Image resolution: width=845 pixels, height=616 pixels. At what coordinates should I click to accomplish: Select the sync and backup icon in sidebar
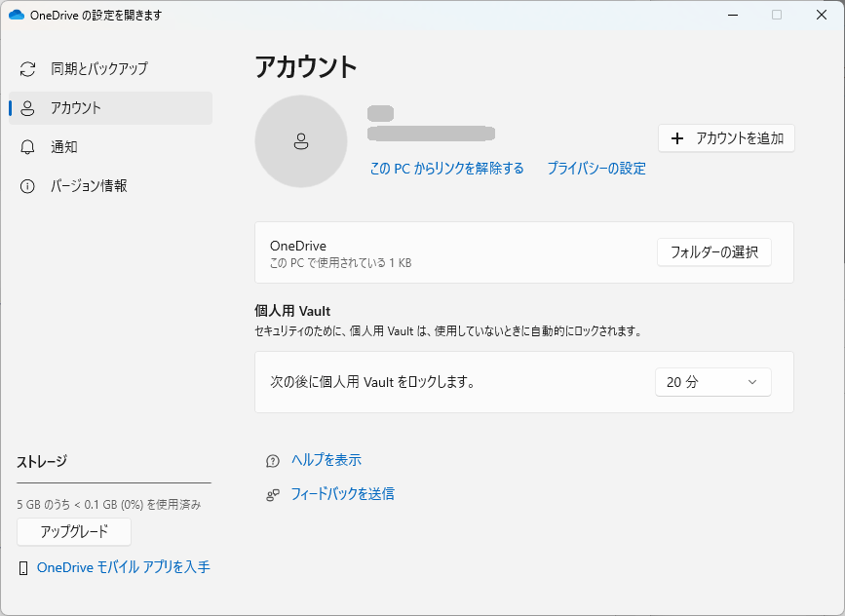tap(27, 69)
